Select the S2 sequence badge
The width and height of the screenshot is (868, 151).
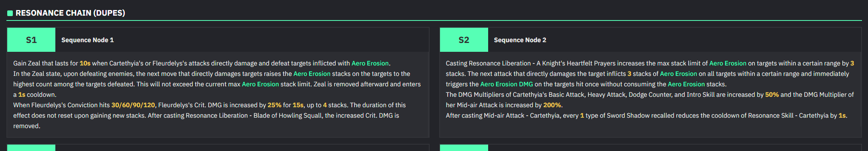[464, 40]
